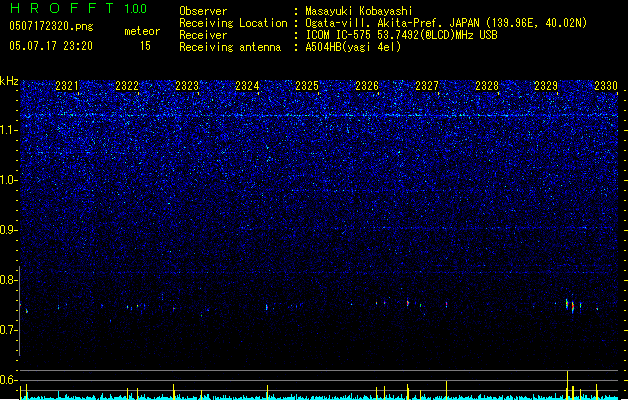
Task: Click the kHz axis unit label
Action: click(9, 81)
